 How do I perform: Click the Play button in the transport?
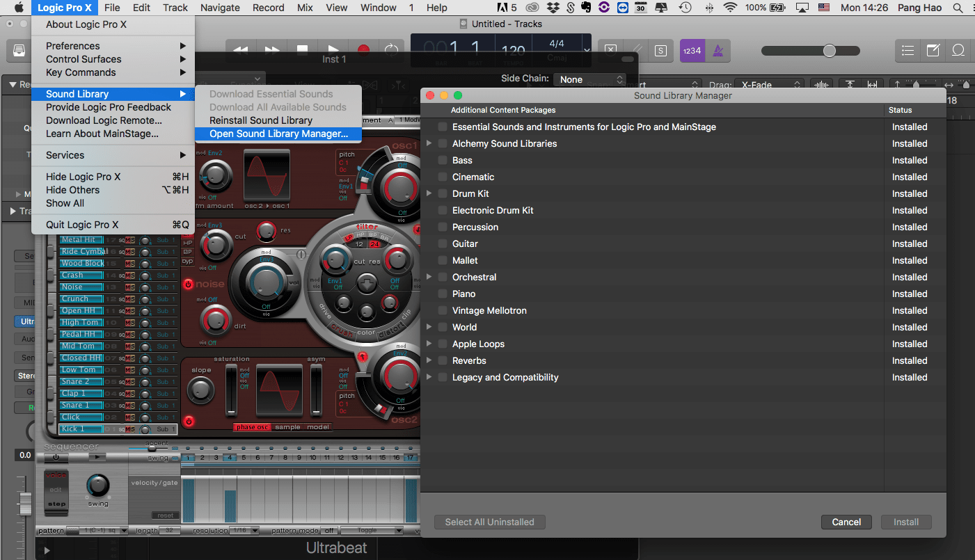tap(333, 50)
